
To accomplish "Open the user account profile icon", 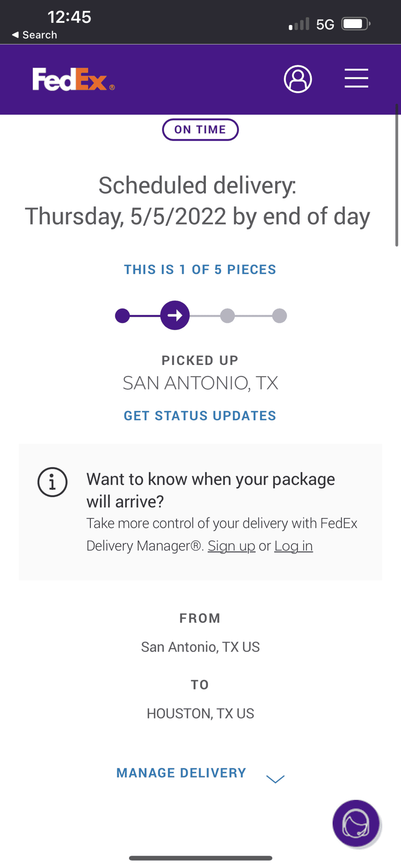I will pos(298,79).
